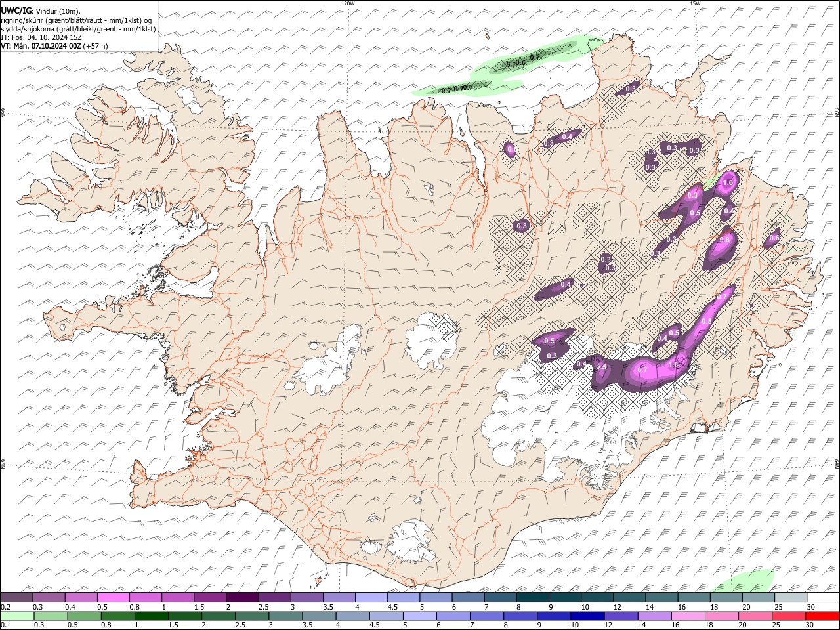This screenshot has width=840, height=630.
Task: Select the 'rigning/skúrir' legend description line
Action: pyautogui.click(x=77, y=20)
